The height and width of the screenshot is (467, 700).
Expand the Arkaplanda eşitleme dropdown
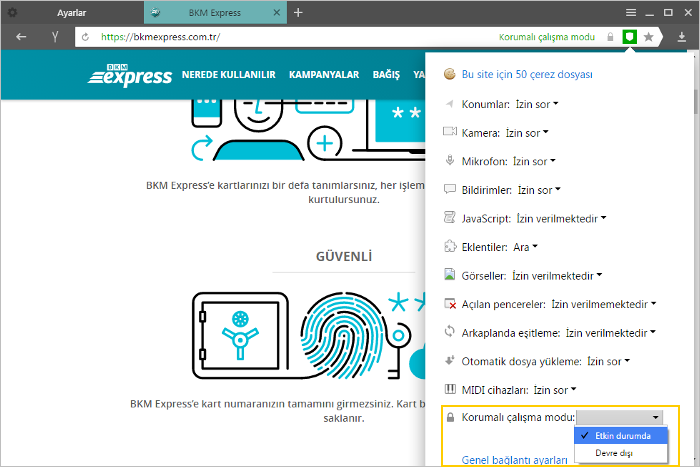point(610,333)
